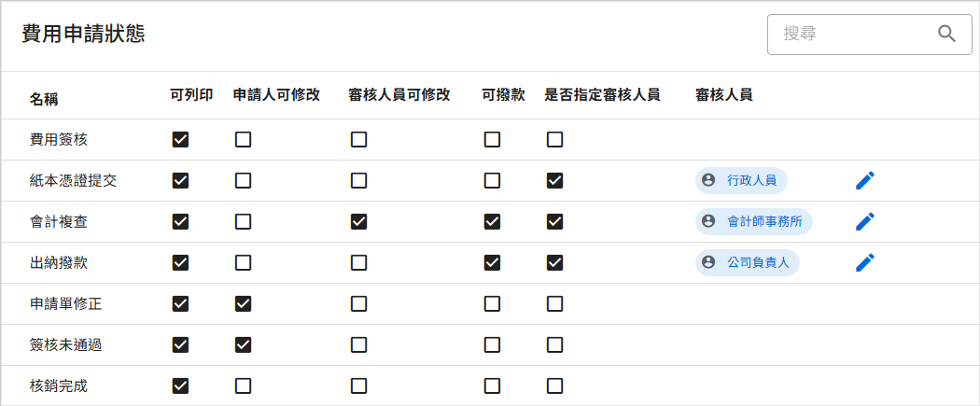Screen dimensions: 980x406
Task: Click the 可列印 column header
Action: [x=191, y=95]
